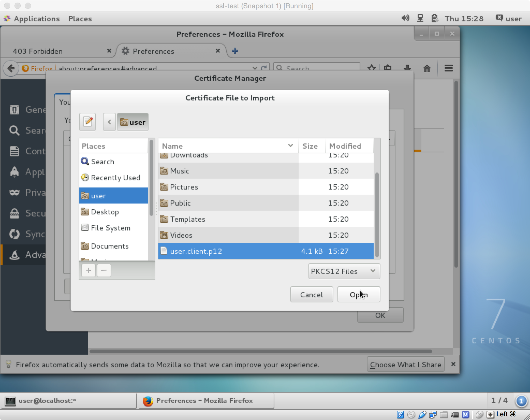Add bookmark with the plus button
Screen dimensions: 530x420
click(x=89, y=270)
